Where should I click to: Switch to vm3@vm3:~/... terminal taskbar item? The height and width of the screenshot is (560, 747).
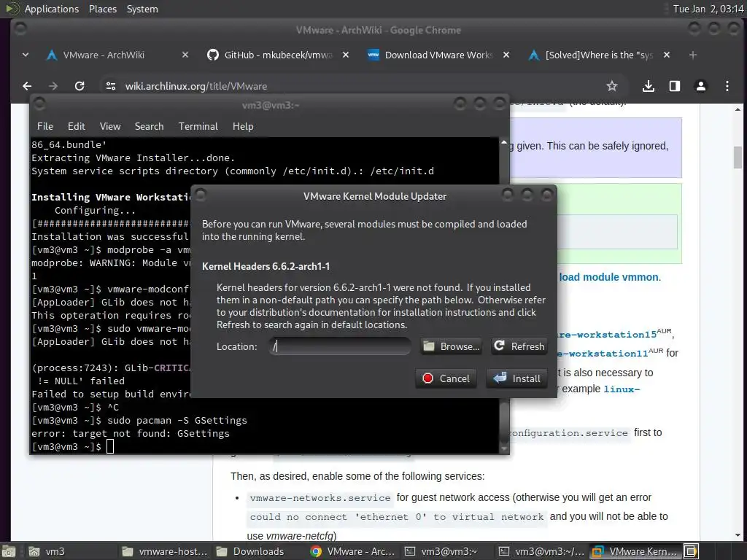[541, 551]
